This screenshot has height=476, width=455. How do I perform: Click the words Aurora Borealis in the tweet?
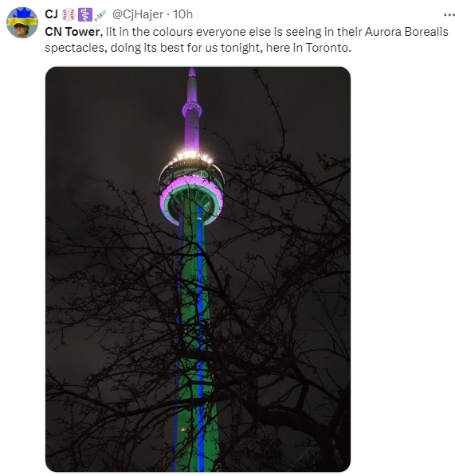[406, 32]
